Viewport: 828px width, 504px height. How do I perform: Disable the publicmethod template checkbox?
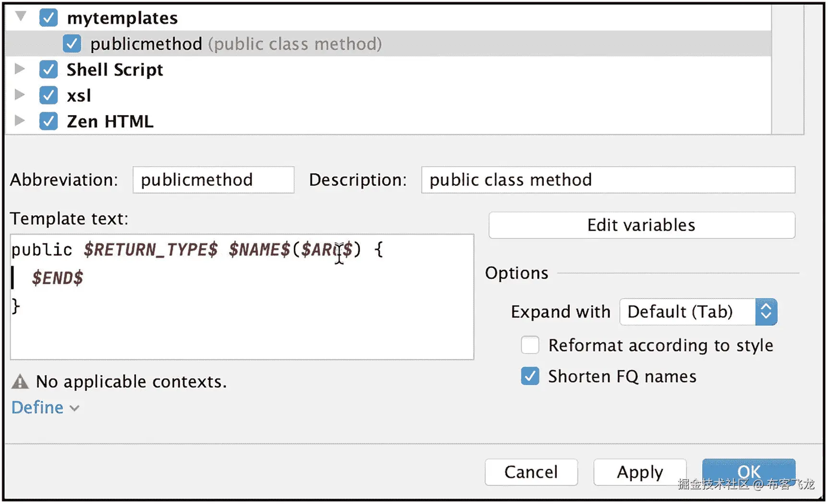(72, 44)
